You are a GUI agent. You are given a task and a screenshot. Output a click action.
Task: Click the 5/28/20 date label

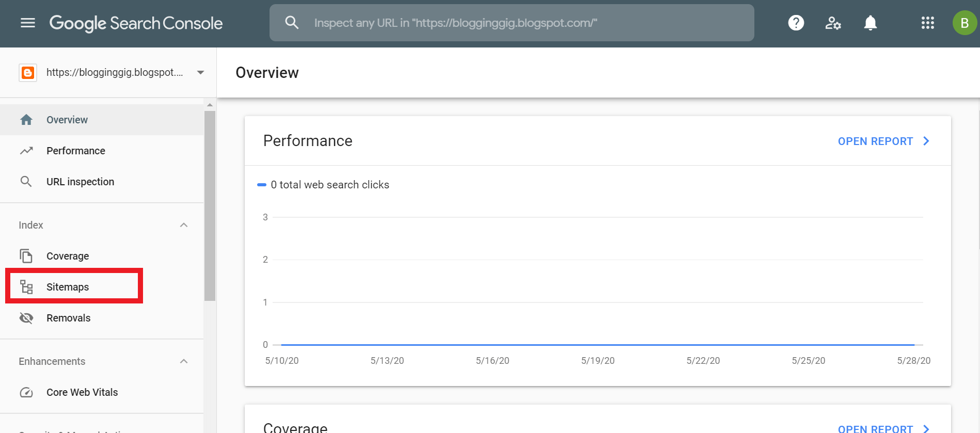914,361
